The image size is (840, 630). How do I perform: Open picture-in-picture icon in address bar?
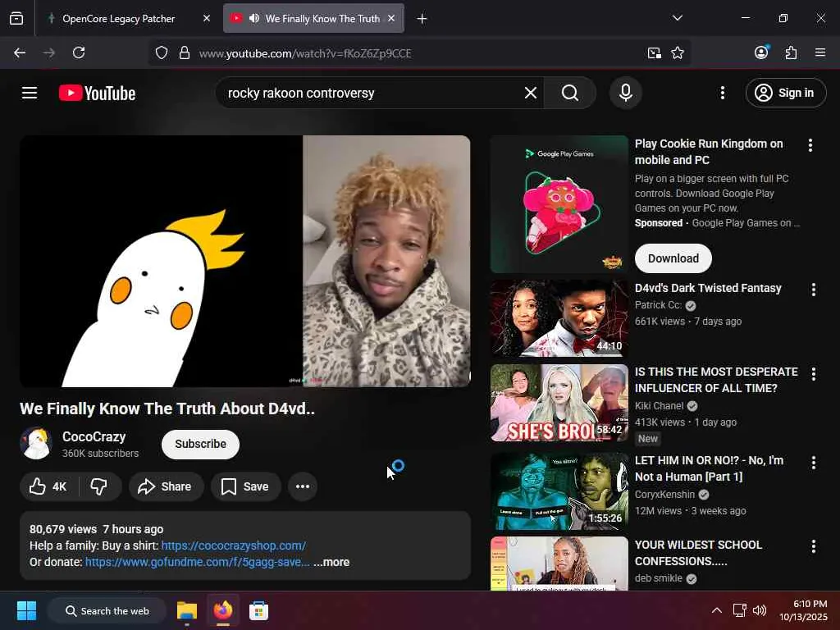coord(654,53)
